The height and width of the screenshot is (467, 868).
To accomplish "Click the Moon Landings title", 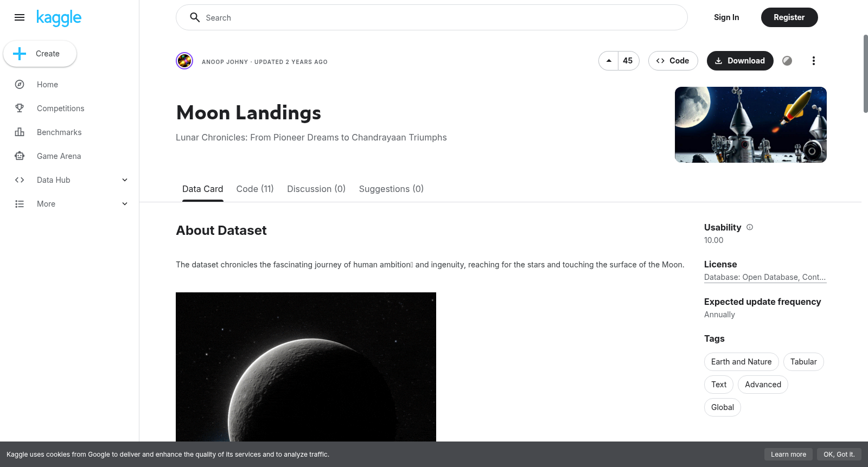I will tap(248, 113).
